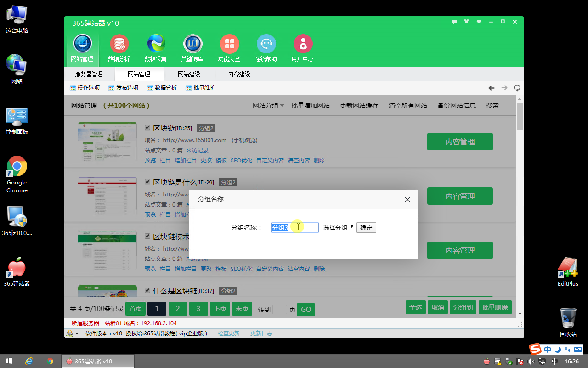Click the 转到 page number input
This screenshot has width=588, height=368.
280,309
